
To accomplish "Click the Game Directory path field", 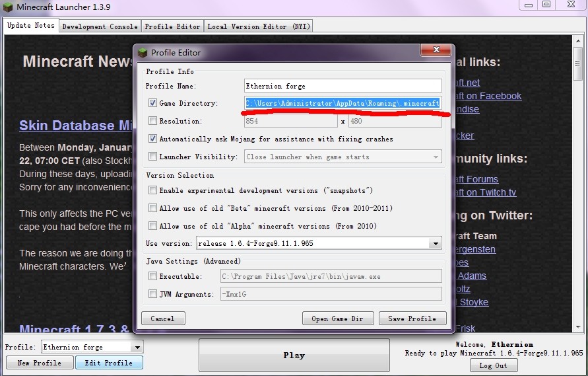I will [x=343, y=103].
